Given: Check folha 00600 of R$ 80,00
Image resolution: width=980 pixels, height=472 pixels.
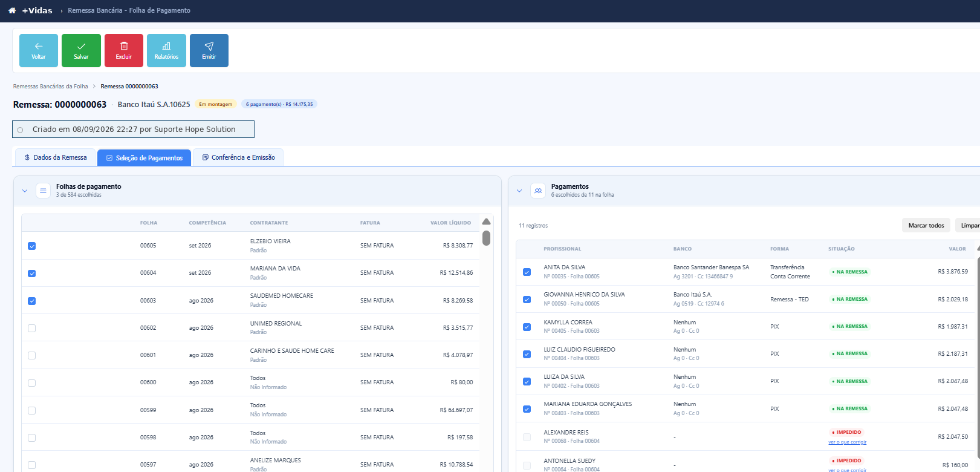Looking at the screenshot, I should (32, 383).
